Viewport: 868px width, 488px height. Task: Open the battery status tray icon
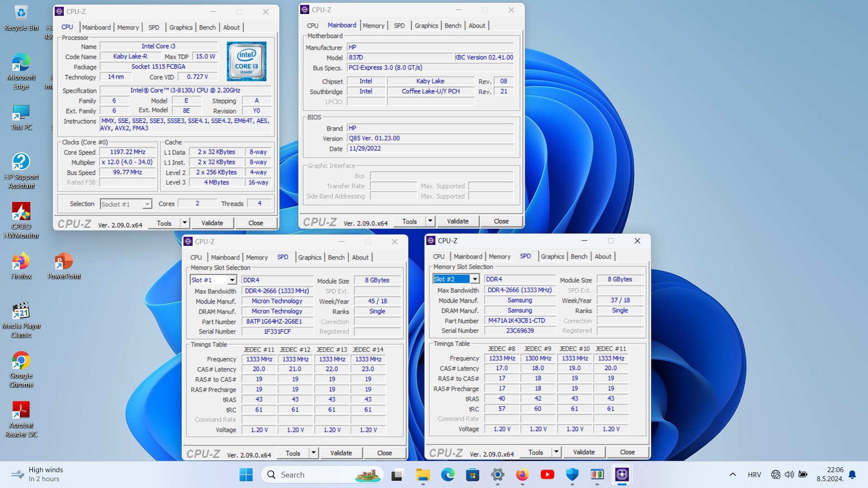point(803,474)
